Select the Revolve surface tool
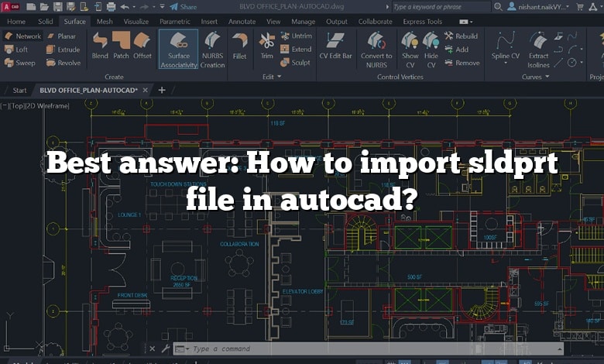This screenshot has height=364, width=604. tap(63, 63)
